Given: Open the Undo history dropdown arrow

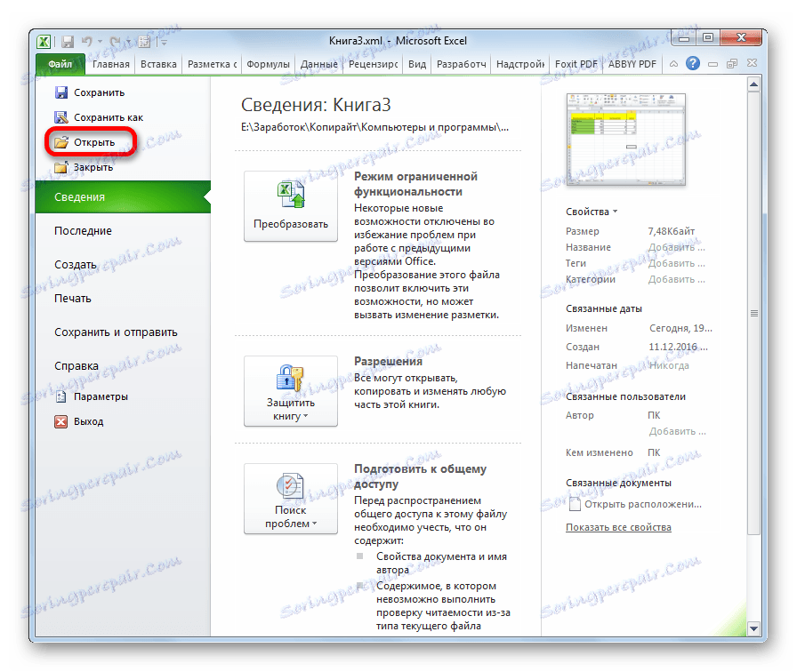Looking at the screenshot, I should 101,42.
